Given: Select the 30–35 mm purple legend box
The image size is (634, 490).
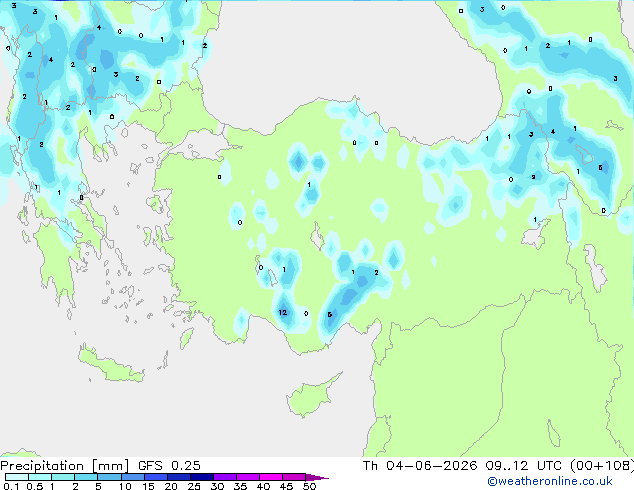Looking at the screenshot, I should coord(224,477).
